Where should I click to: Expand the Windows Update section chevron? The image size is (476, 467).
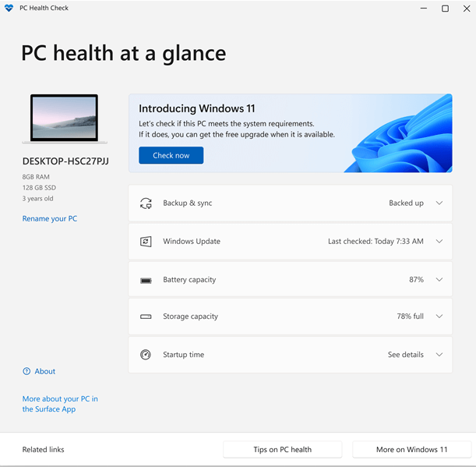tap(439, 242)
